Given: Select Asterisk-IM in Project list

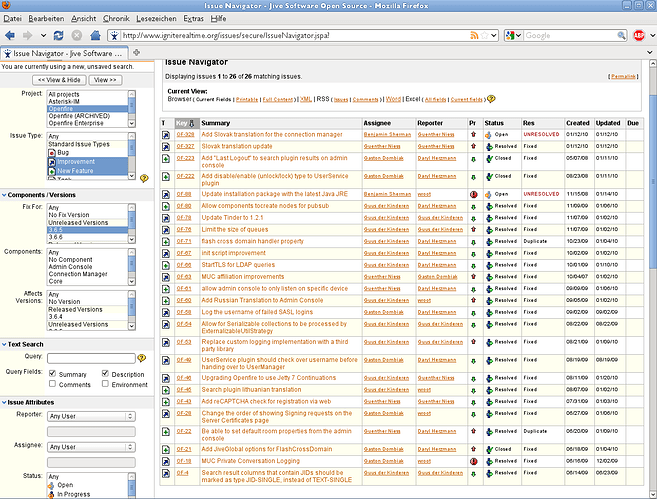Looking at the screenshot, I should [x=64, y=102].
